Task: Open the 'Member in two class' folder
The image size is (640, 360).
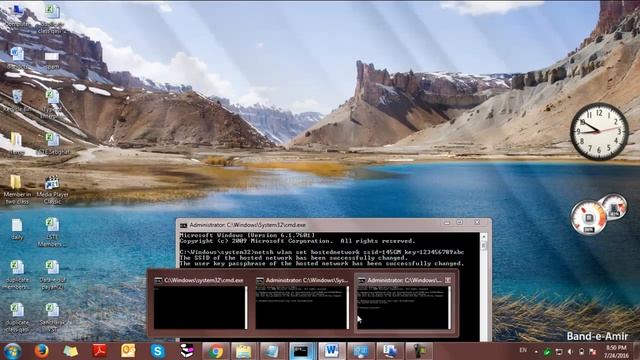Action: pyautogui.click(x=17, y=189)
